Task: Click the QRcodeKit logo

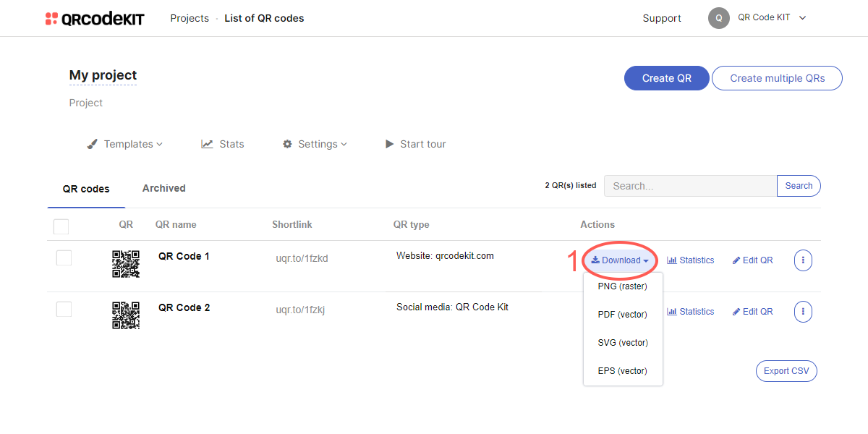Action: click(94, 17)
